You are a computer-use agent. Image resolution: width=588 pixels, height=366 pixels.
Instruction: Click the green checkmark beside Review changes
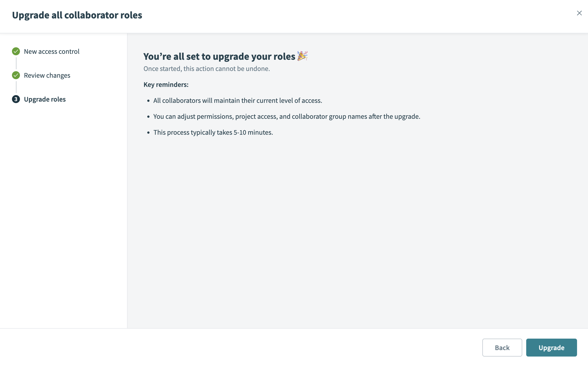tap(16, 75)
